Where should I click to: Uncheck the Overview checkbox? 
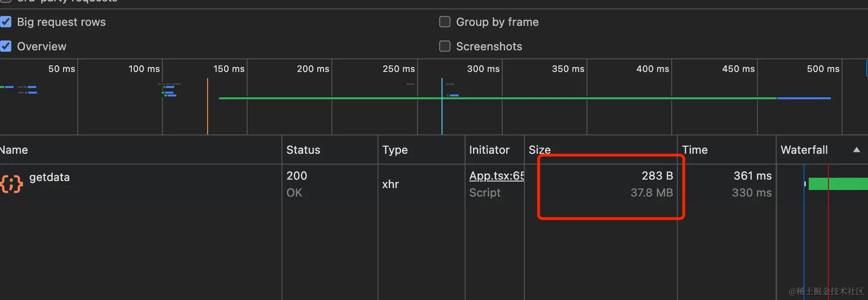pyautogui.click(x=6, y=47)
